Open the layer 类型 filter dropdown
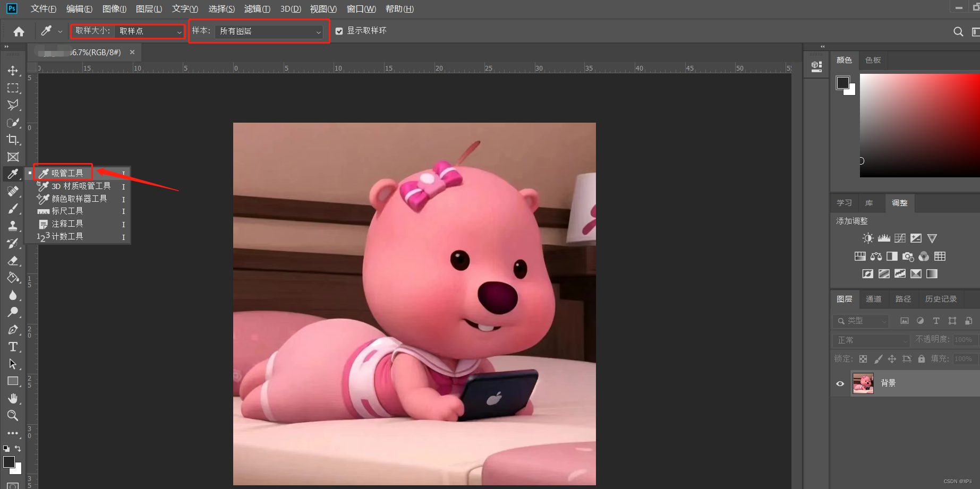This screenshot has width=980, height=489. [x=861, y=321]
